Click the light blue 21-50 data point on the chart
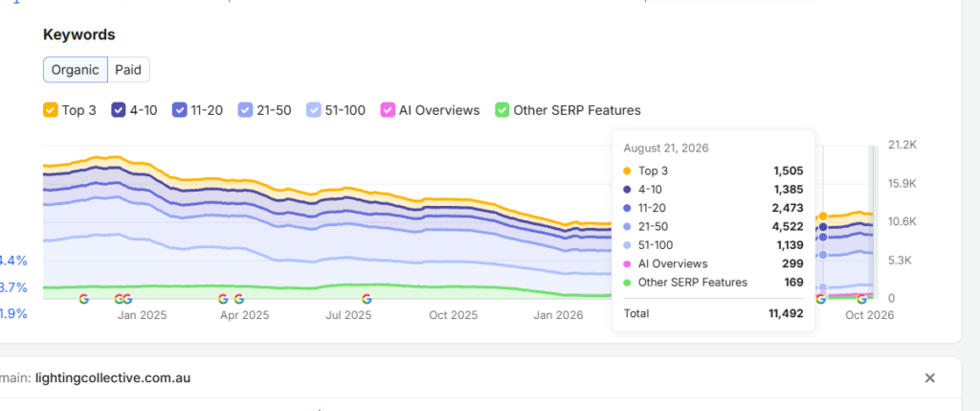 pyautogui.click(x=823, y=255)
